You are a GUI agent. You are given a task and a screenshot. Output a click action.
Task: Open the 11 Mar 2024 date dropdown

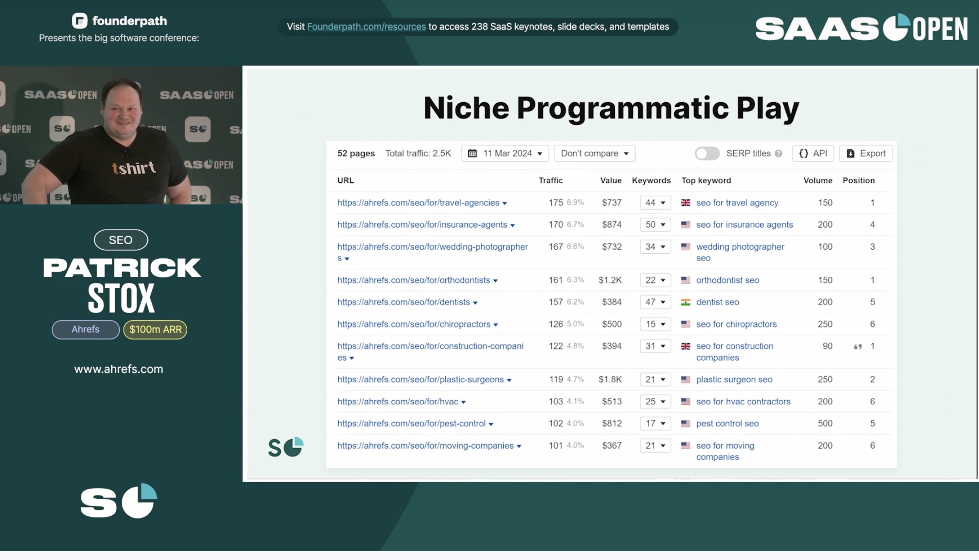[505, 153]
